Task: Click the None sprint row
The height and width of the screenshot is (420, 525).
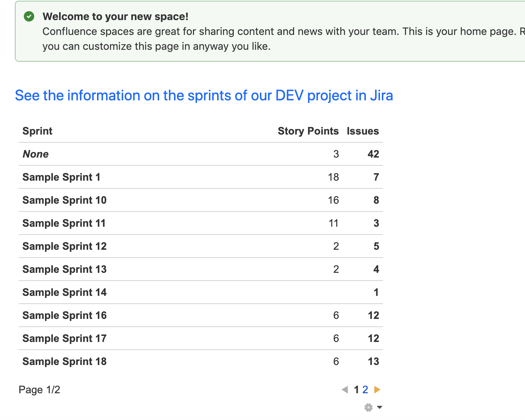Action: click(x=35, y=154)
